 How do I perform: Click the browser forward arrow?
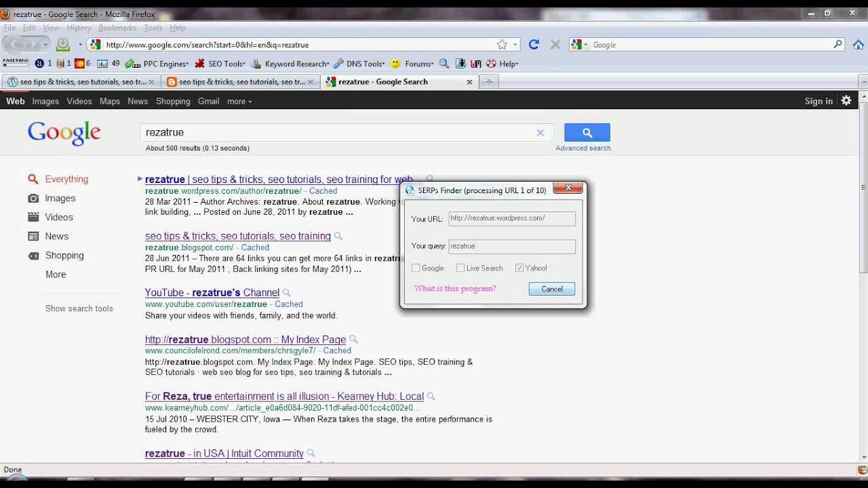click(x=31, y=44)
